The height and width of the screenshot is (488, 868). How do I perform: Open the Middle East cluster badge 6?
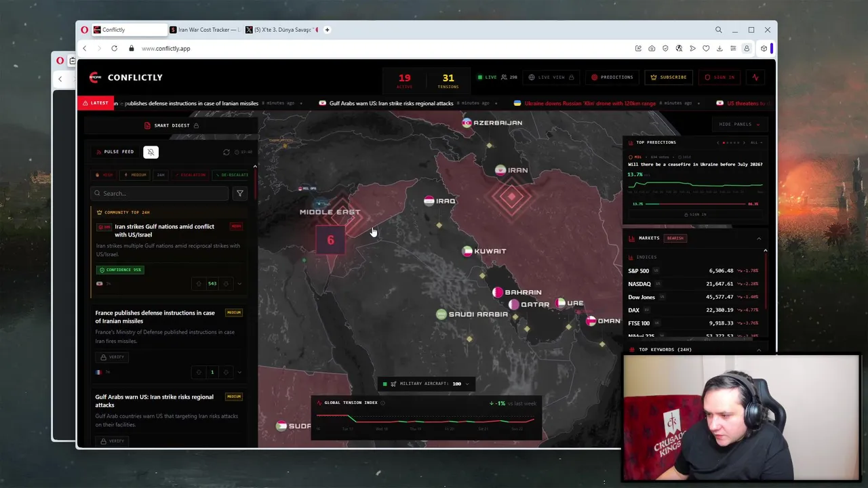coord(330,241)
